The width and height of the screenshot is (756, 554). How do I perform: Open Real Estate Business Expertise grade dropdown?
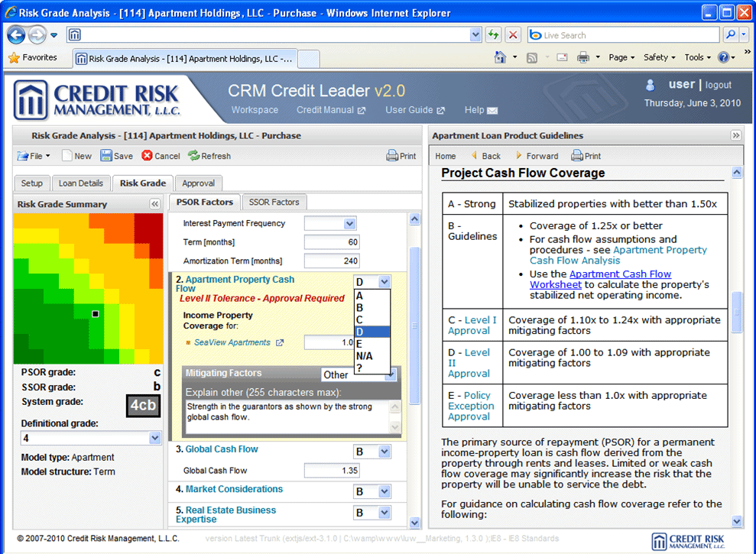[x=384, y=513]
